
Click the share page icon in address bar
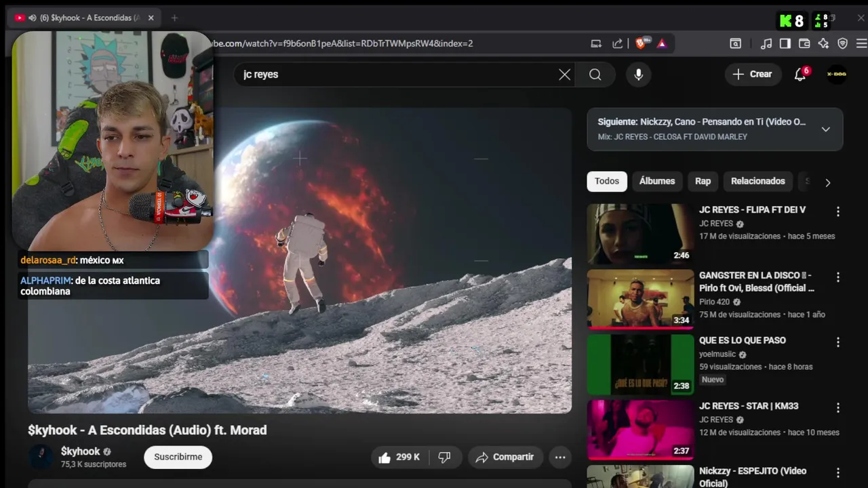pyautogui.click(x=617, y=43)
